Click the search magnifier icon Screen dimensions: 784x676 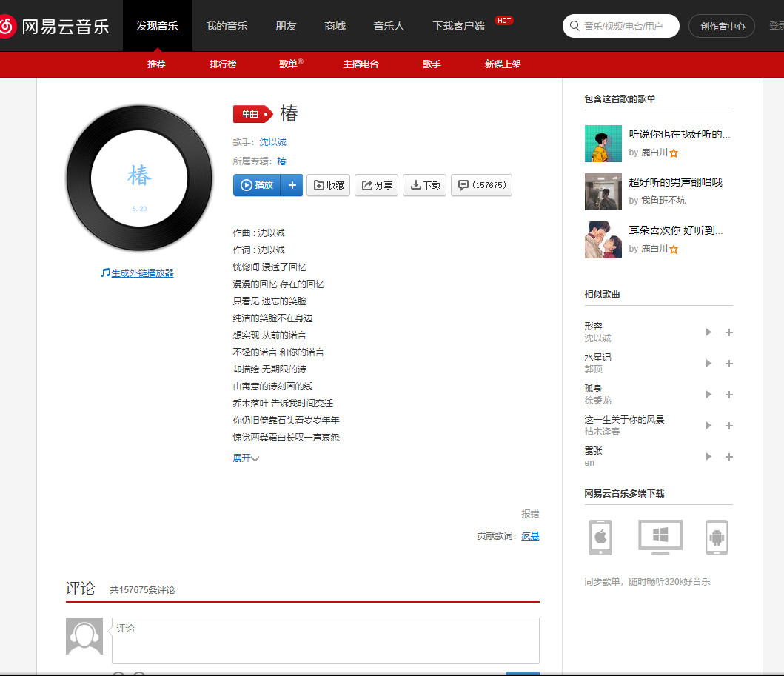coord(574,25)
